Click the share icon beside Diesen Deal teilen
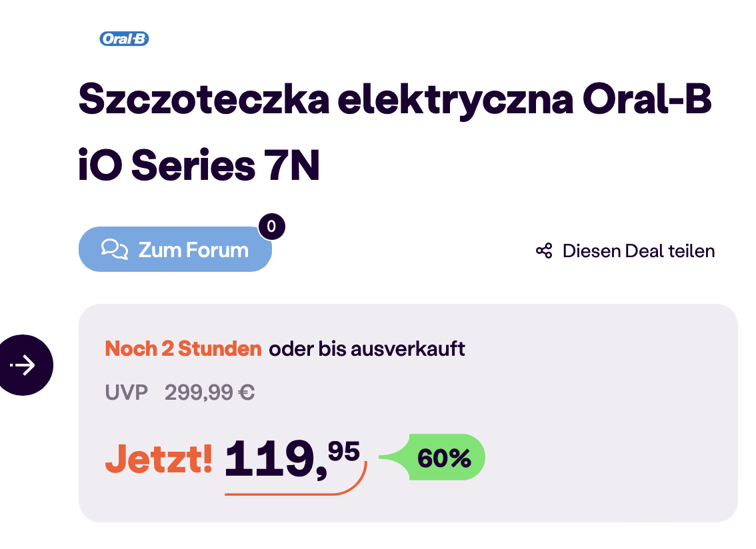The width and height of the screenshot is (756, 549). click(544, 251)
